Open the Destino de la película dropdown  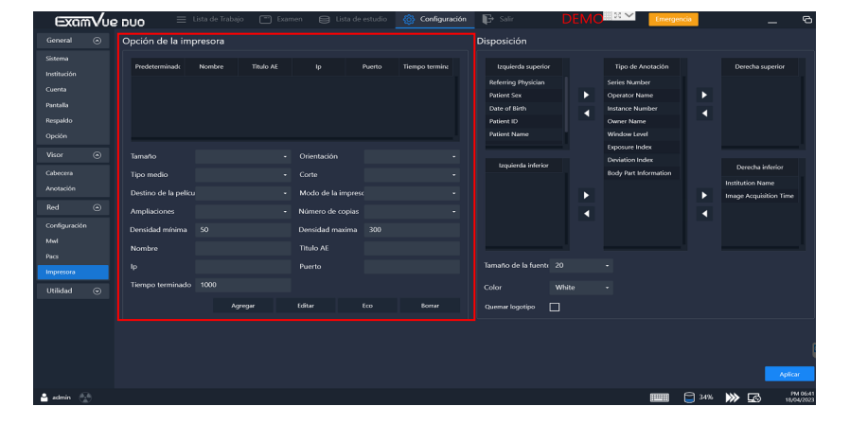coord(242,193)
